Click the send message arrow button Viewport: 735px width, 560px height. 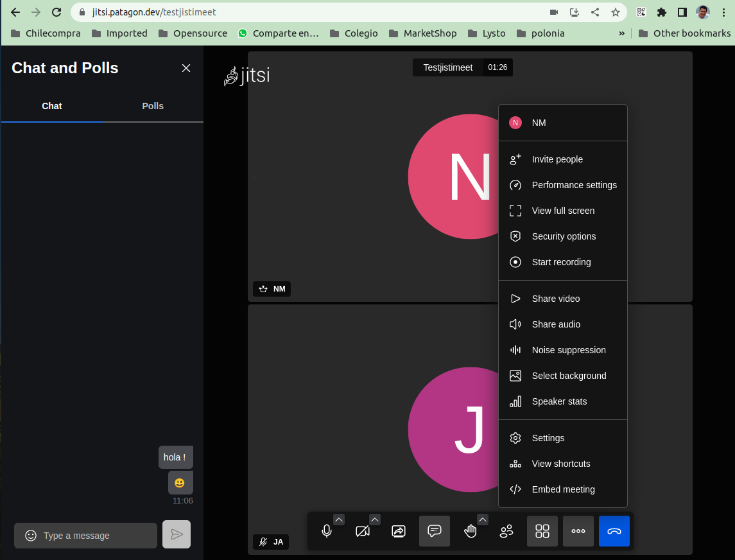point(177,534)
